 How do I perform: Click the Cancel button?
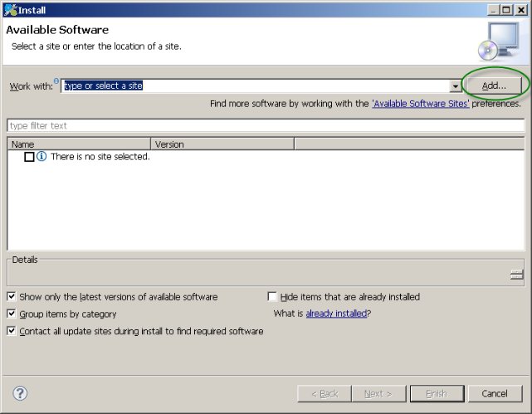[x=495, y=393]
